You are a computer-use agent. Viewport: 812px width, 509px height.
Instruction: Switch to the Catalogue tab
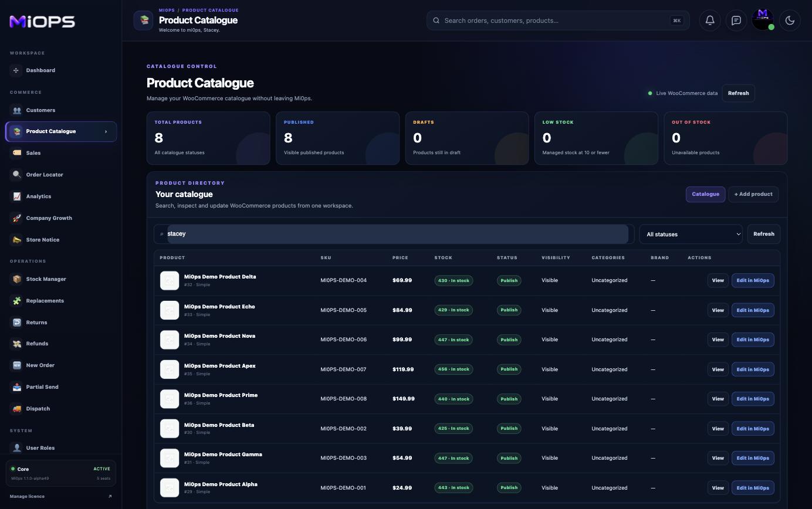(x=705, y=194)
